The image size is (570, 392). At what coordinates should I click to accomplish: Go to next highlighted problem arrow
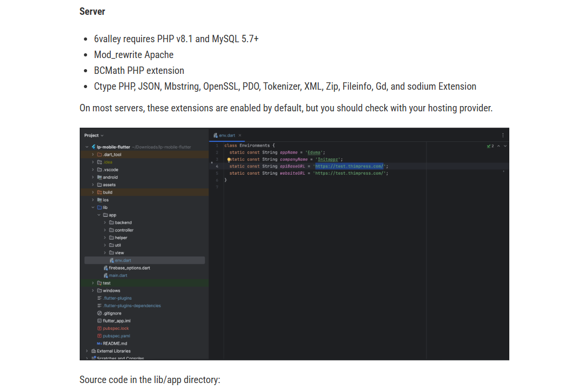pos(505,146)
